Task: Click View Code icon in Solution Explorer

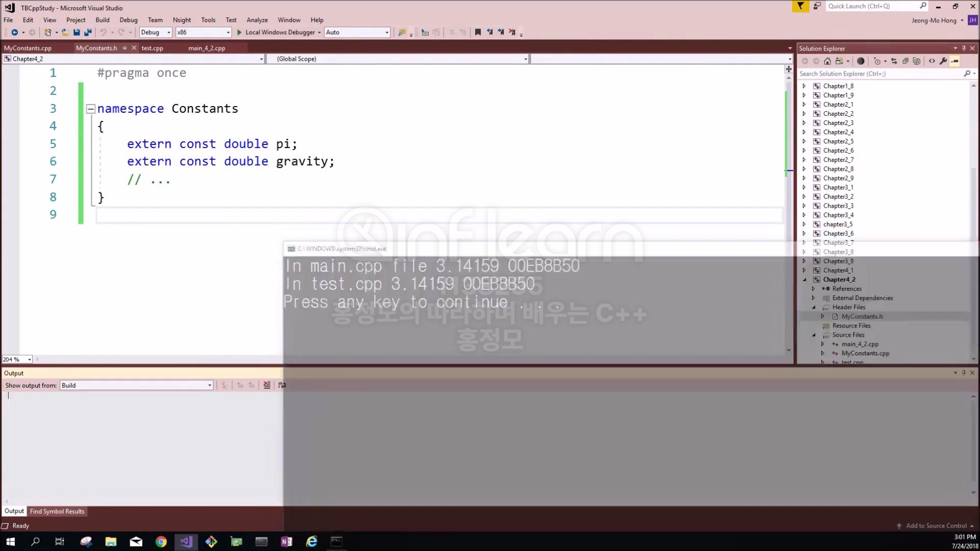Action: tap(932, 61)
